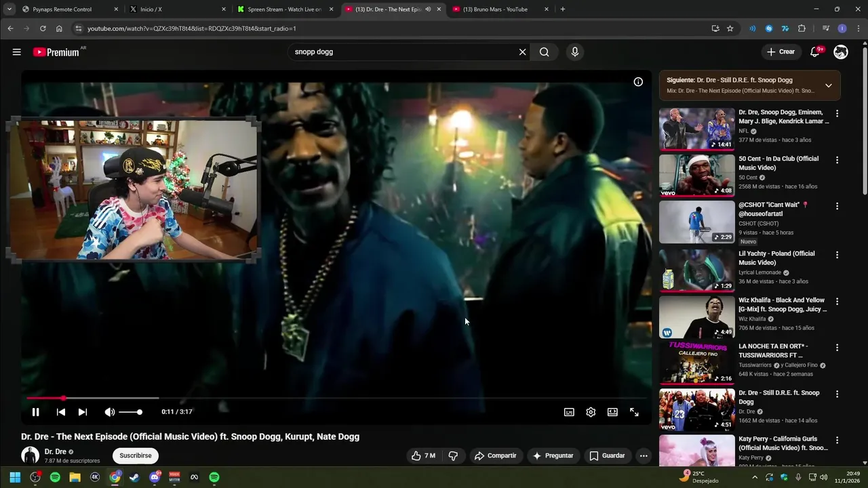Open File Explorer from taskbar
868x488 pixels.
(75, 477)
